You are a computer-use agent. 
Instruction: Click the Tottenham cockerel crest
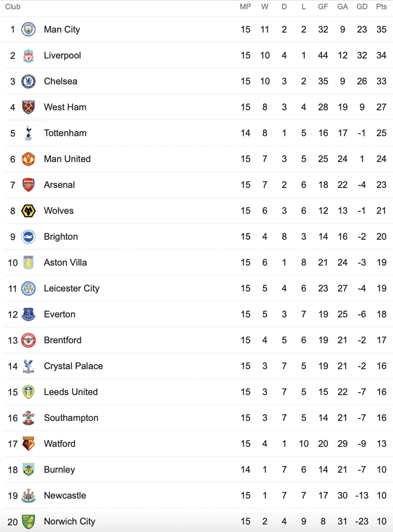(x=28, y=133)
